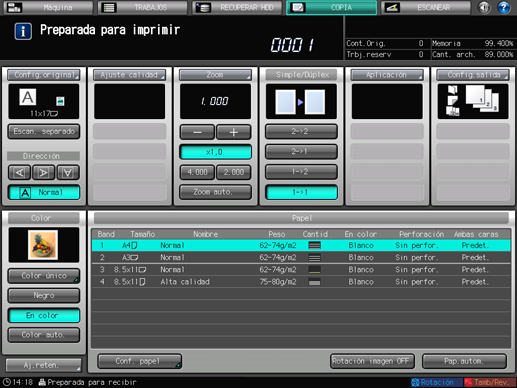This screenshot has height=388, width=517.
Task: Click the Dirección label
Action: pyautogui.click(x=43, y=156)
